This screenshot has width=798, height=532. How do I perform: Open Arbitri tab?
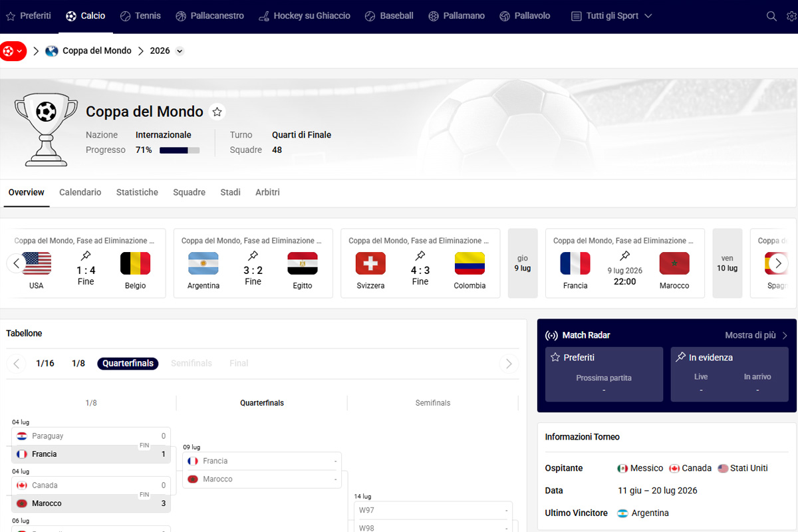(x=267, y=192)
